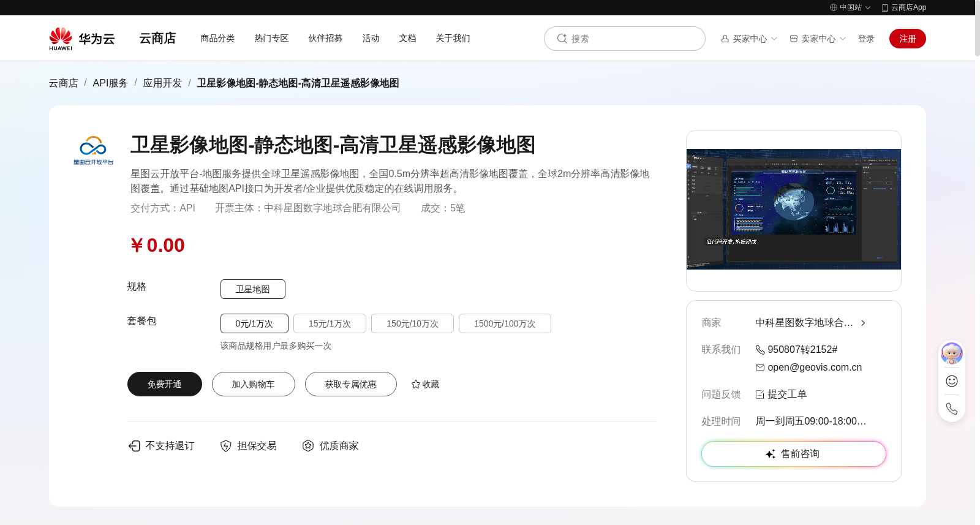Click the 担保交易 shield icon
This screenshot has height=525, width=980.
226,446
